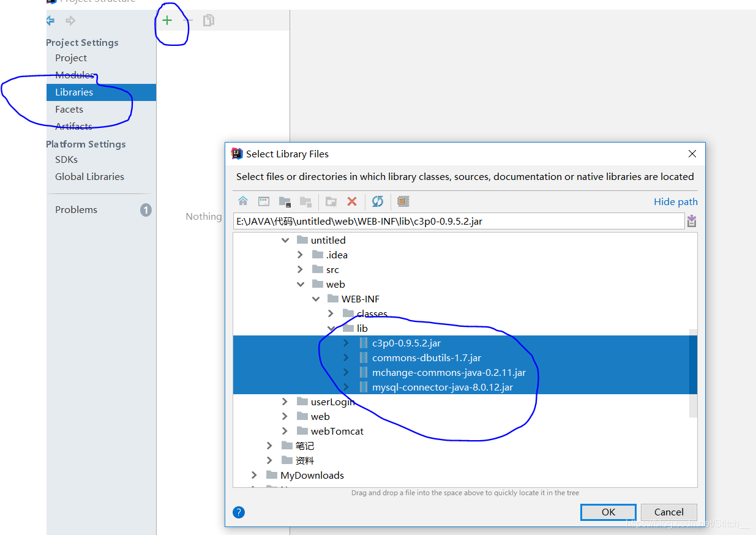Collapse the lib folder
This screenshot has width=756, height=535.
pyautogui.click(x=331, y=328)
